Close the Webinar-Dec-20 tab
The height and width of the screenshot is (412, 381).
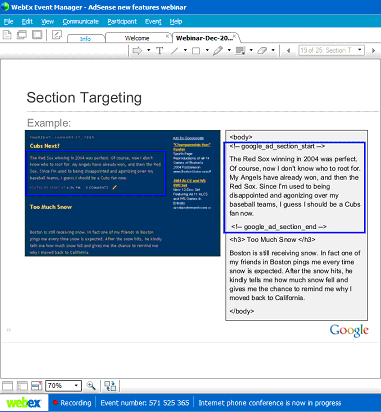coord(235,36)
